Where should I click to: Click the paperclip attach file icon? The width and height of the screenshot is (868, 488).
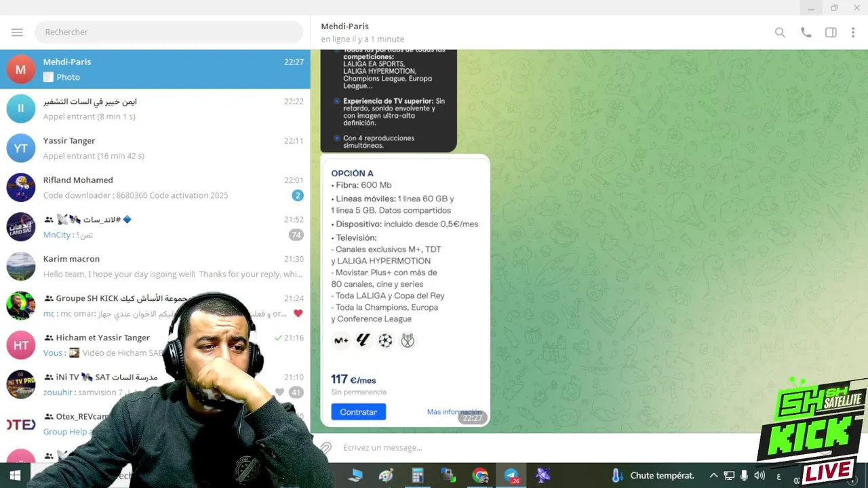coord(325,447)
